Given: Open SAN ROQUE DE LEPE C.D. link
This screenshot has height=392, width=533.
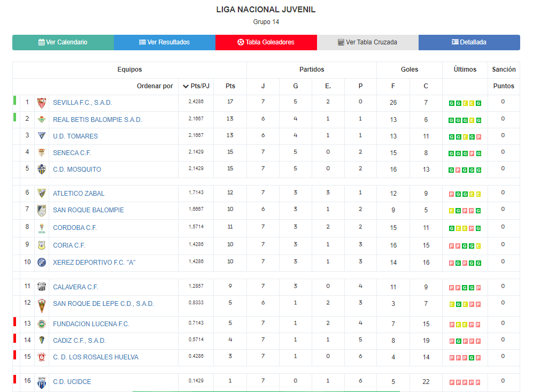Looking at the screenshot, I should click(x=103, y=304).
